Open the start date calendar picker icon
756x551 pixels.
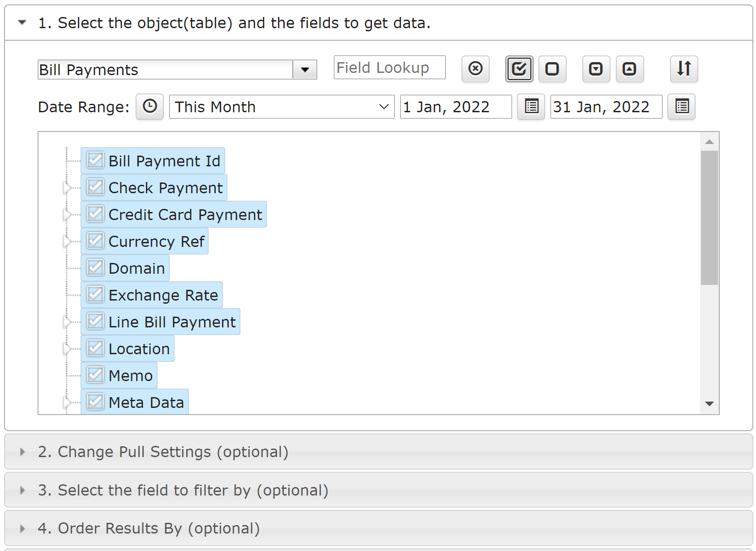pyautogui.click(x=531, y=106)
